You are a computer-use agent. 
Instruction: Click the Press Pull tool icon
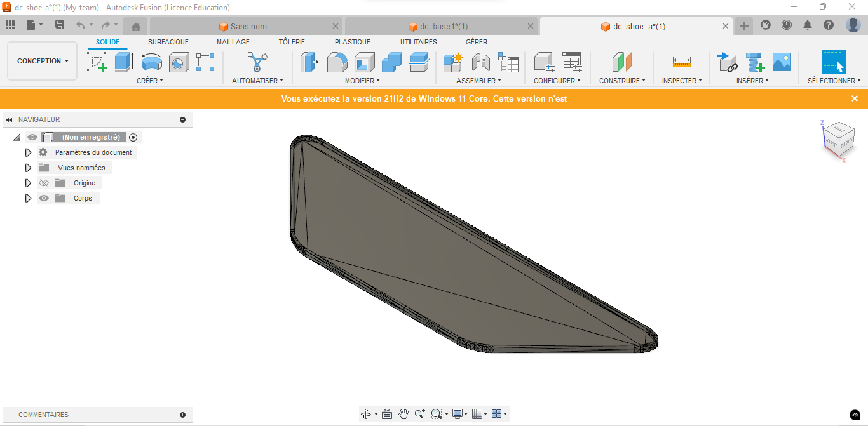click(309, 62)
